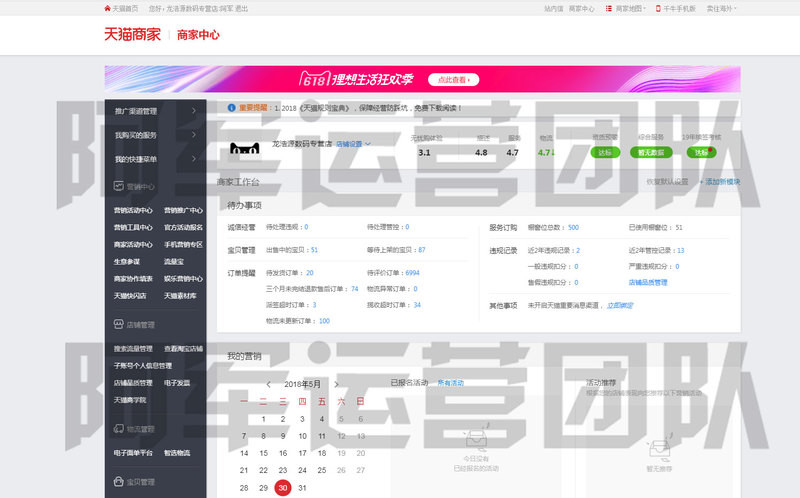The width and height of the screenshot is (800, 498).
Task: Click 所有活动 link beside 已报名活动
Action: coord(451,383)
